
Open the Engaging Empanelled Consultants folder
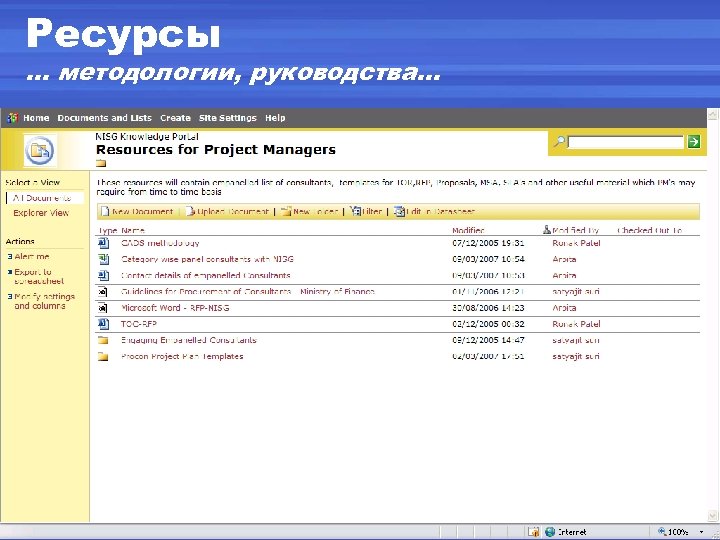(189, 340)
